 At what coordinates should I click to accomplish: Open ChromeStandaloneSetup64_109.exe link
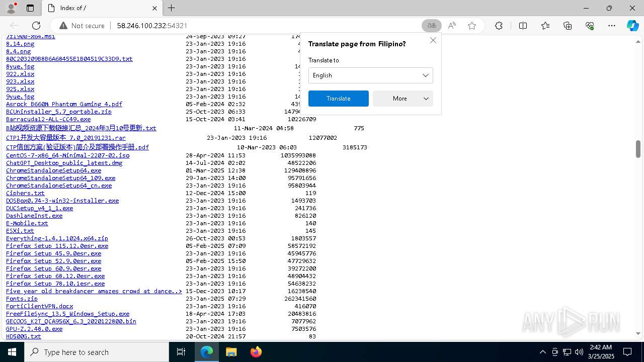[x=60, y=178]
